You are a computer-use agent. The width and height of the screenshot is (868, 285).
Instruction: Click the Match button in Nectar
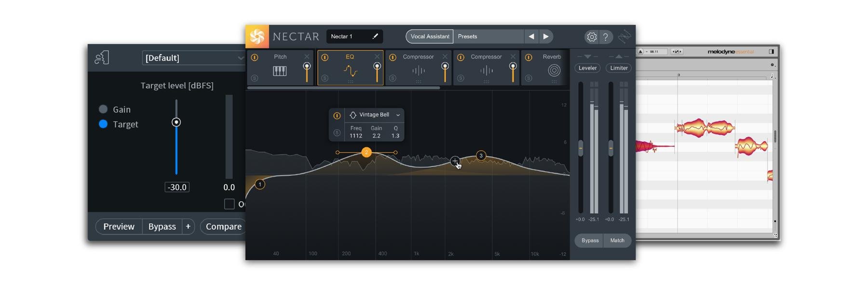click(617, 241)
